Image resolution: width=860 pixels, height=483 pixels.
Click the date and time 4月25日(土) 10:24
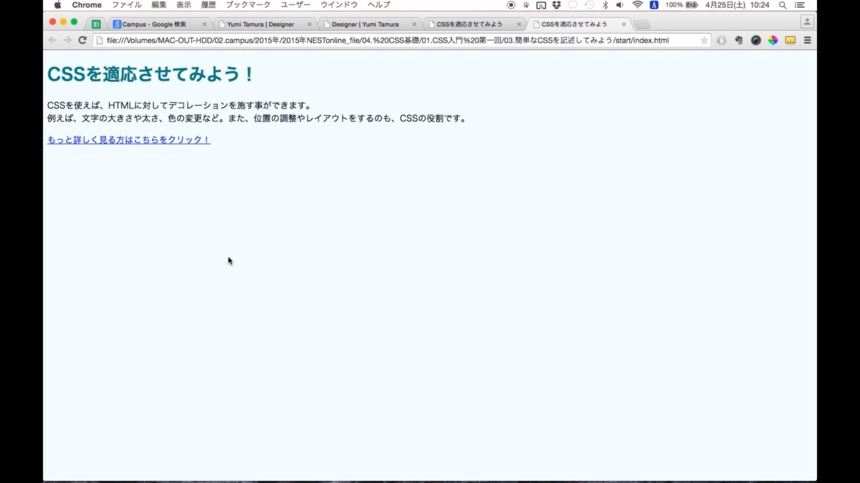point(738,5)
